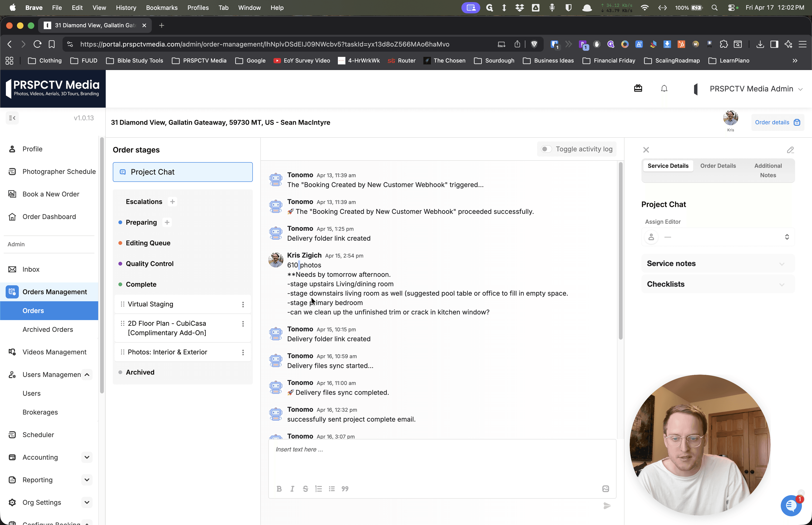Open the 2D Floor Plan options menu
Screen dimensions: 812x525
click(243, 324)
